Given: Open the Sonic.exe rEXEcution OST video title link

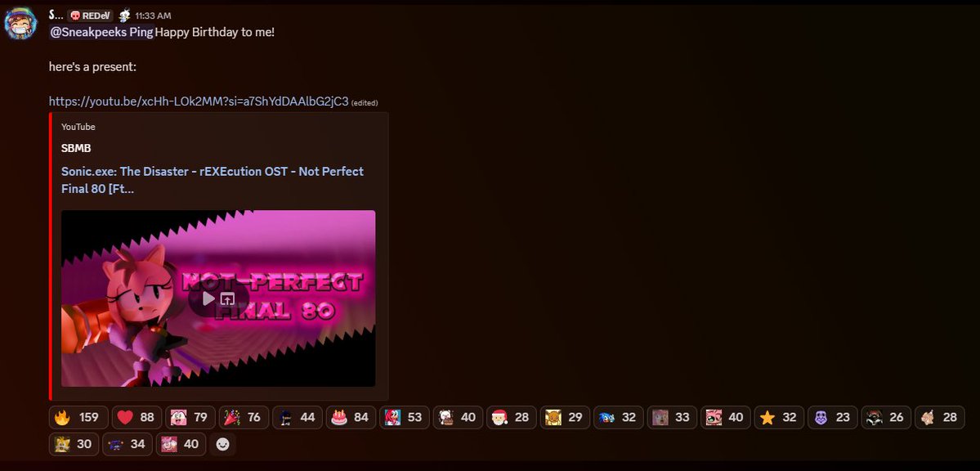Looking at the screenshot, I should pyautogui.click(x=213, y=180).
